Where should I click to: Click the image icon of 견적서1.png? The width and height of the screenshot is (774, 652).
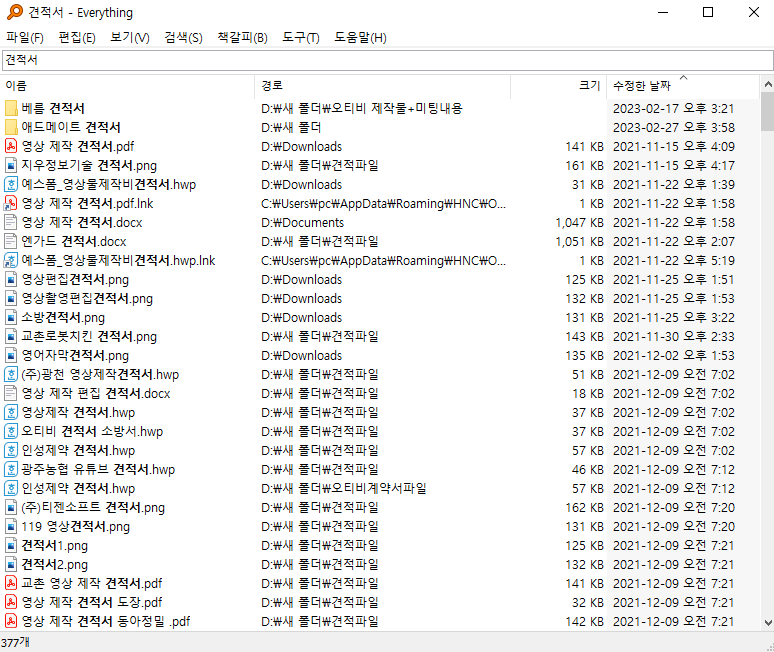[x=11, y=545]
